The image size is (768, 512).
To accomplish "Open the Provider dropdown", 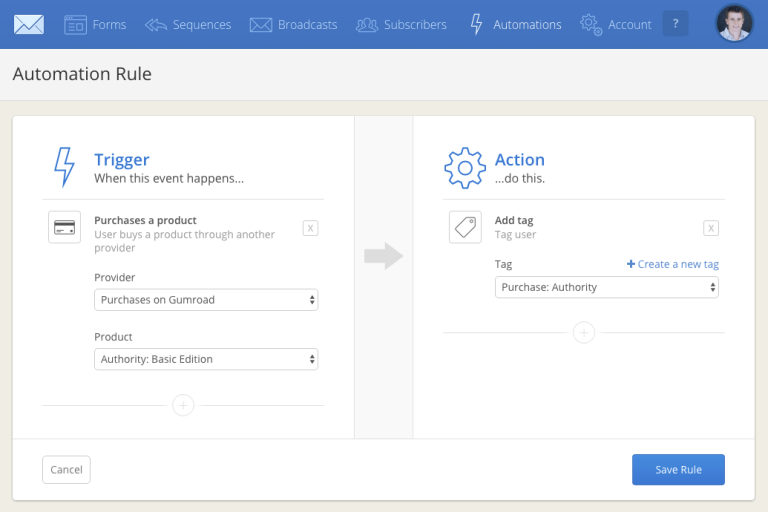I will [x=207, y=299].
